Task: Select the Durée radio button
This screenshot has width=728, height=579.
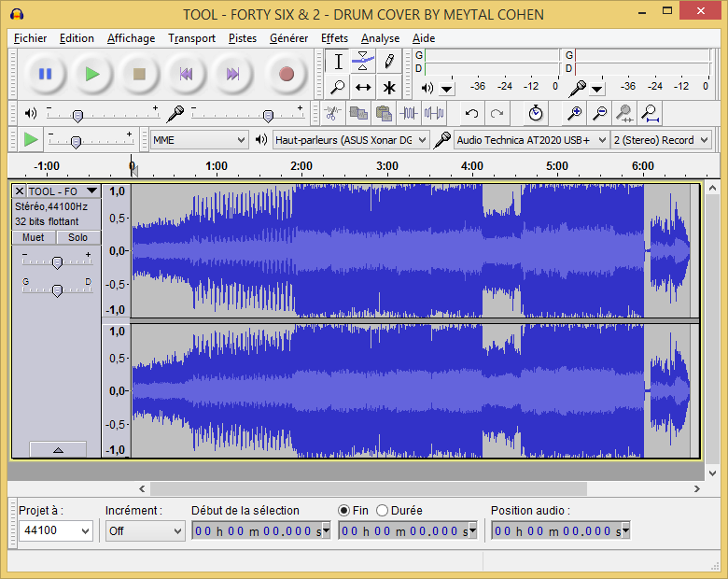Action: (382, 511)
